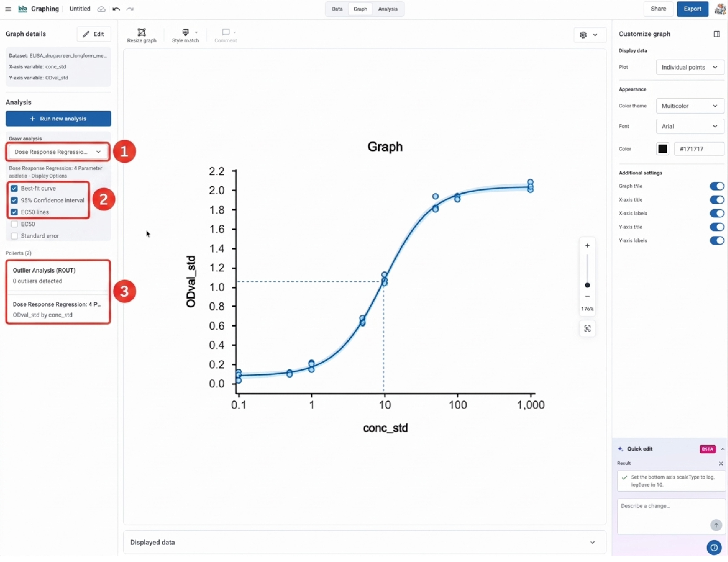
Task: Click the user avatar
Action: tap(720, 9)
